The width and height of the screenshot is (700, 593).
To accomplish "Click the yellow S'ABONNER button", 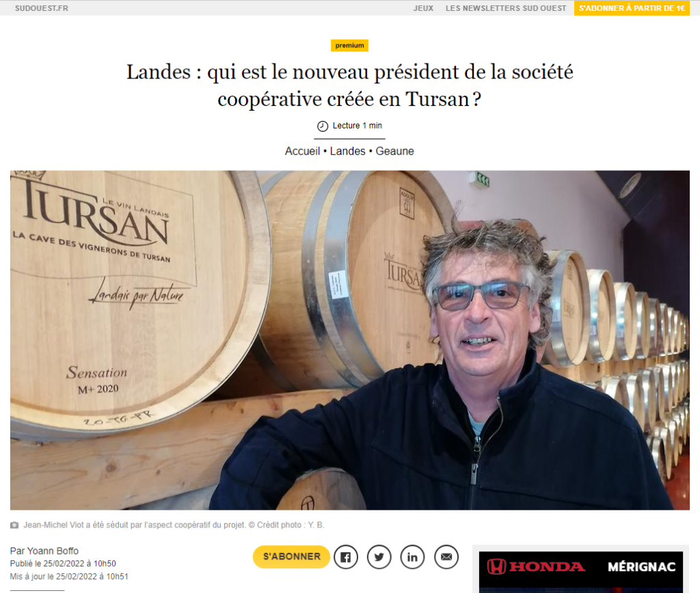I will tap(291, 556).
